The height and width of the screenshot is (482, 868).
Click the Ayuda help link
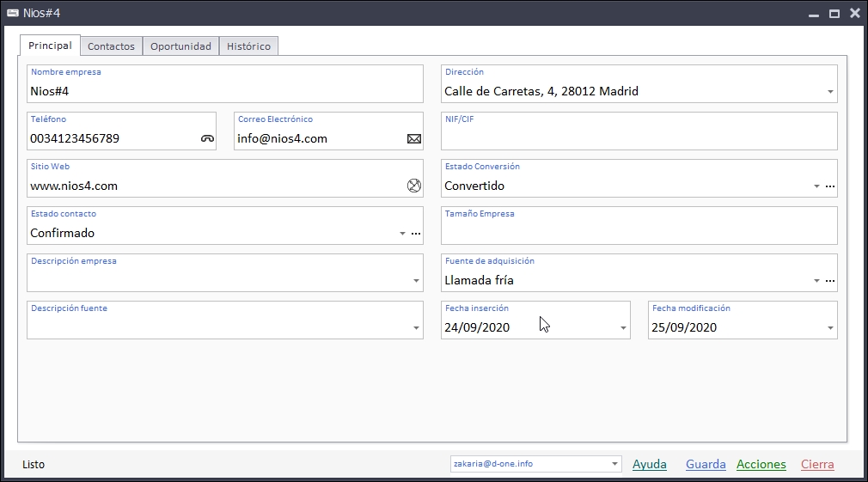650,464
